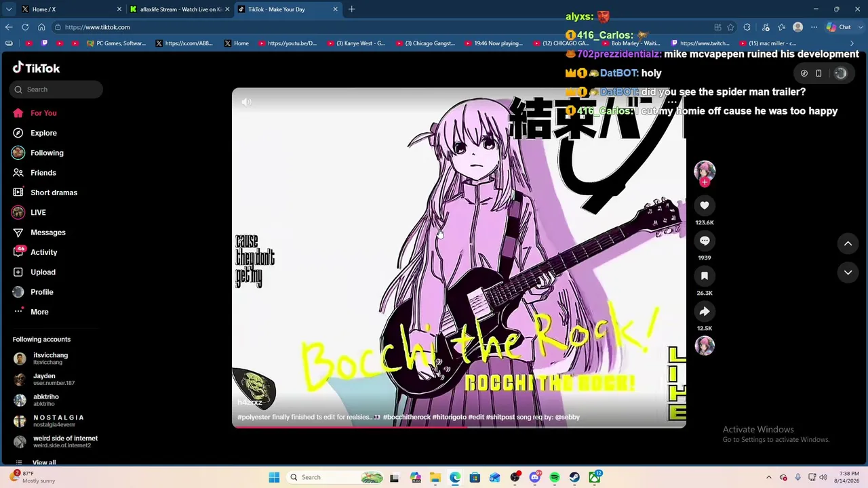The height and width of the screenshot is (488, 868).
Task: Go to the previous video
Action: click(x=848, y=243)
